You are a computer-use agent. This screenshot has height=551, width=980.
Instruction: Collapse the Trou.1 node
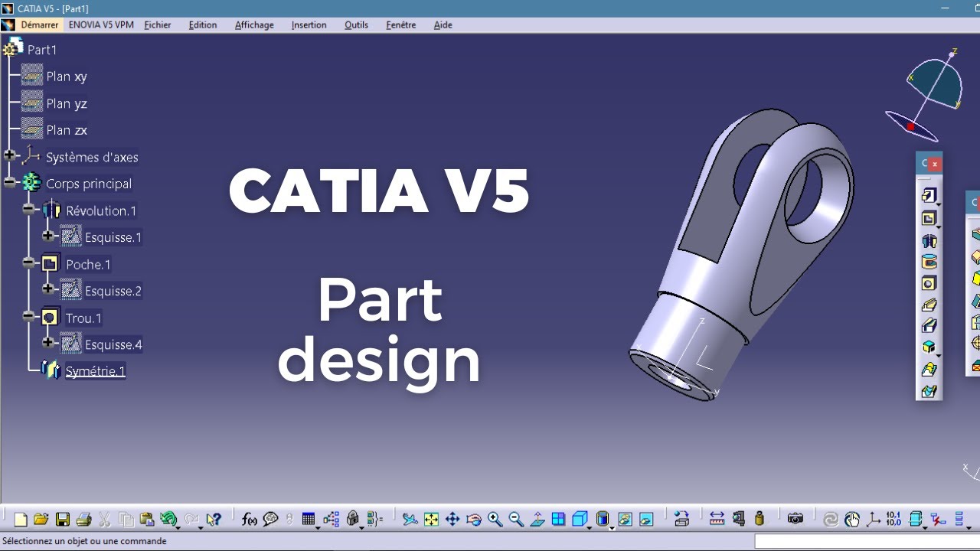point(29,316)
